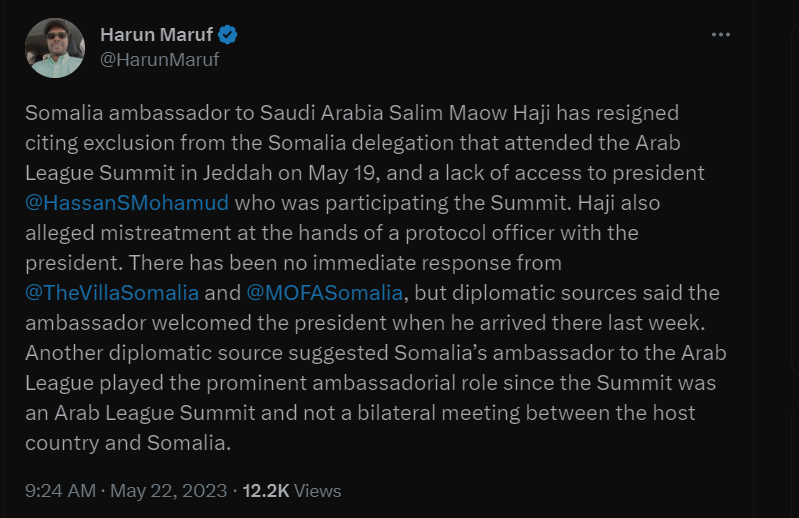
Task: Click the blue verified checkmark badge
Action: coord(227,35)
